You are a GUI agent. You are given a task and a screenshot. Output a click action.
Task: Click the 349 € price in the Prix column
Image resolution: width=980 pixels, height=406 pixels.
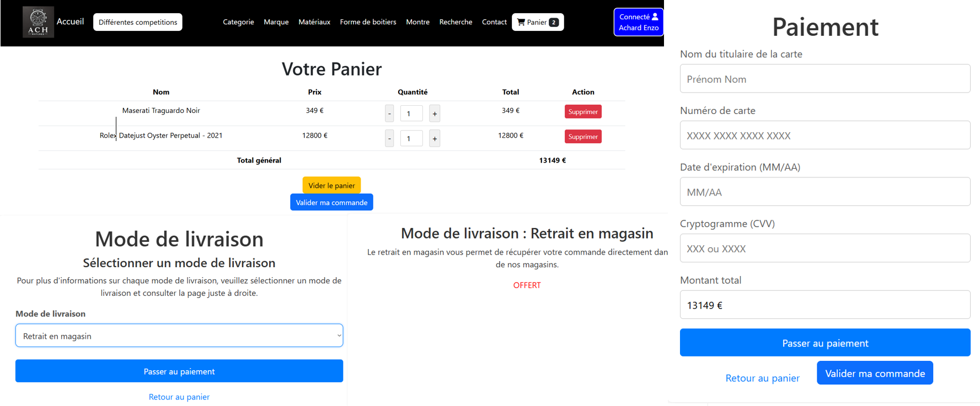click(314, 110)
